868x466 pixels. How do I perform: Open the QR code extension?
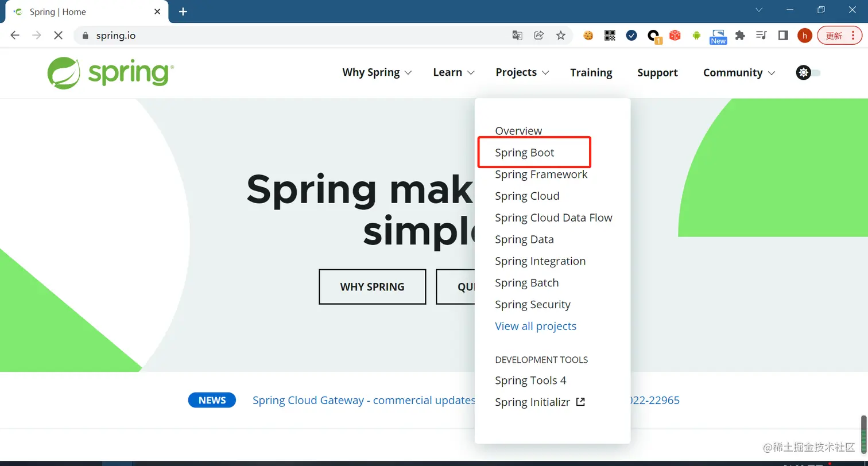tap(610, 36)
